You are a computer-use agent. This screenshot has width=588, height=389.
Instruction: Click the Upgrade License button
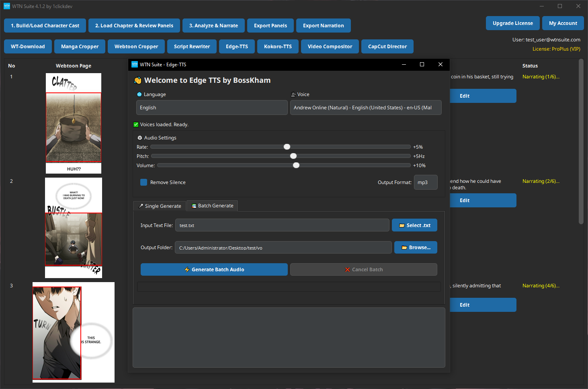pyautogui.click(x=512, y=23)
